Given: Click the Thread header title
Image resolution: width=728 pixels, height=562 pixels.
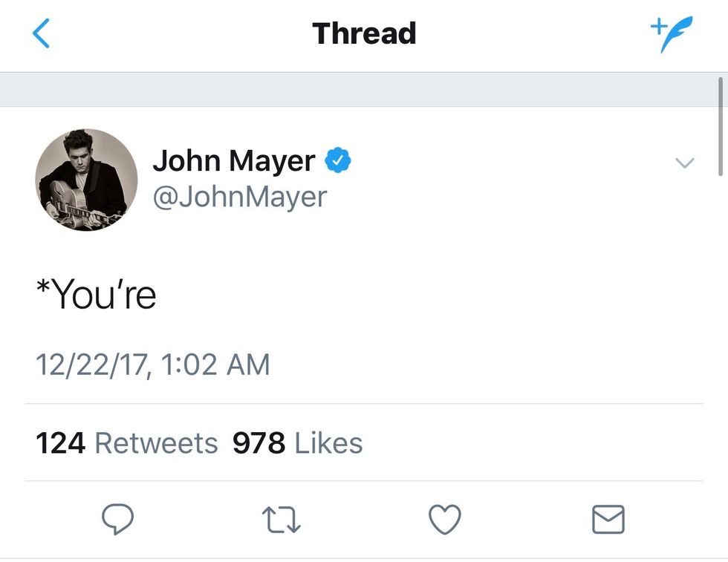Looking at the screenshot, I should click(364, 34).
